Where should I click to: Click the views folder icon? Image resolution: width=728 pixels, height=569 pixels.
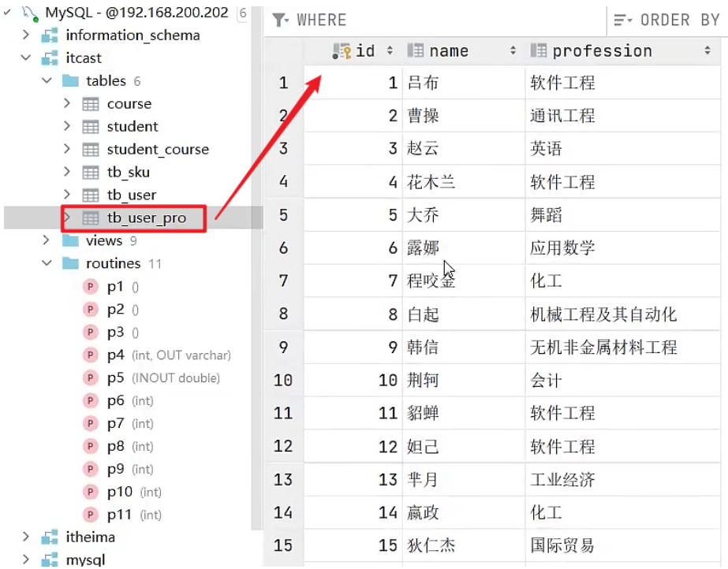point(70,240)
